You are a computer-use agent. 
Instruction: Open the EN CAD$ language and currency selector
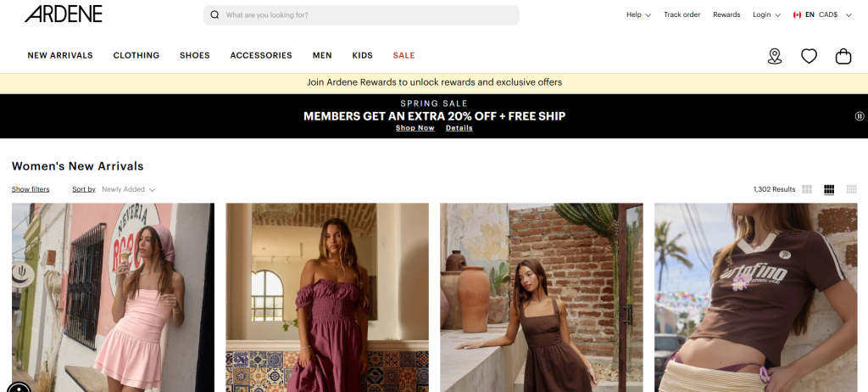[822, 14]
